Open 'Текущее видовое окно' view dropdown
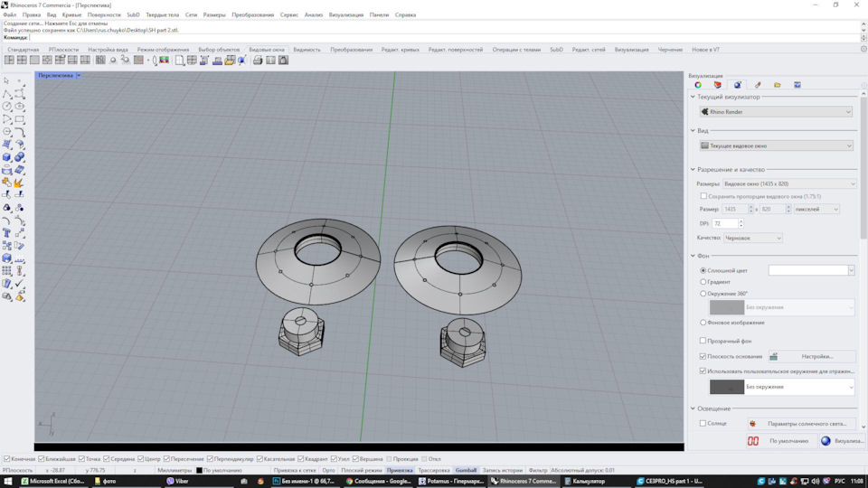The height and width of the screenshot is (488, 868). tap(776, 145)
